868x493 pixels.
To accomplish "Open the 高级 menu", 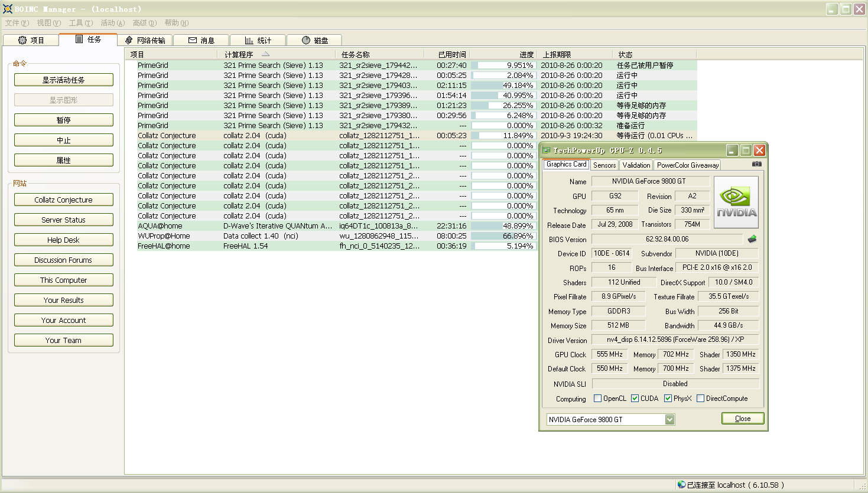I will coord(144,23).
